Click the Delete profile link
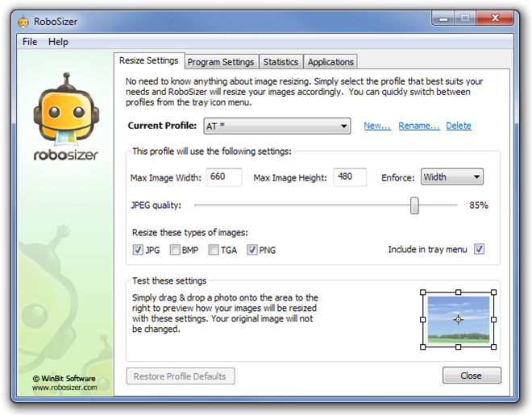This screenshot has width=532, height=415. tap(459, 126)
